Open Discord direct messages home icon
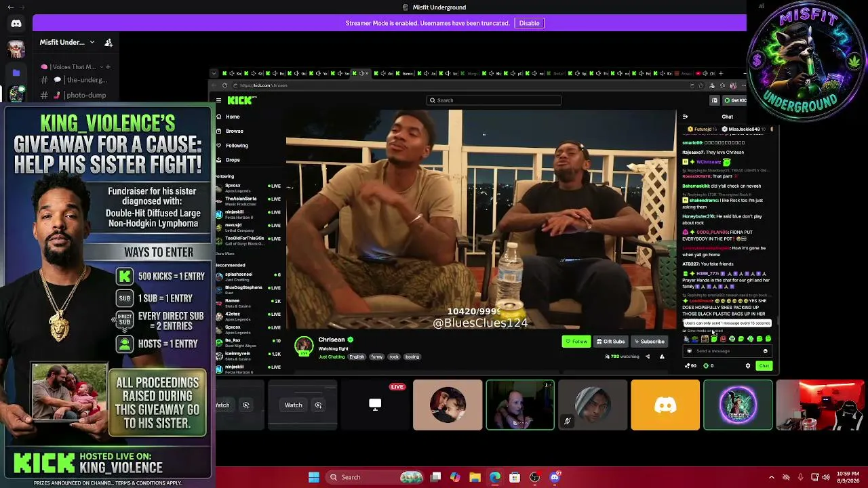The width and height of the screenshot is (868, 488). [x=16, y=24]
